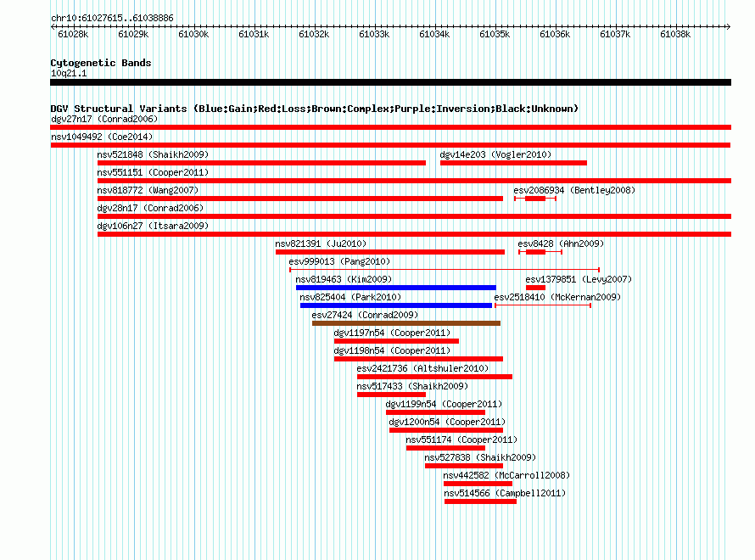The image size is (755, 560).
Task: Select dgv1199n54 (Cooper2011) label
Action: [x=444, y=404]
